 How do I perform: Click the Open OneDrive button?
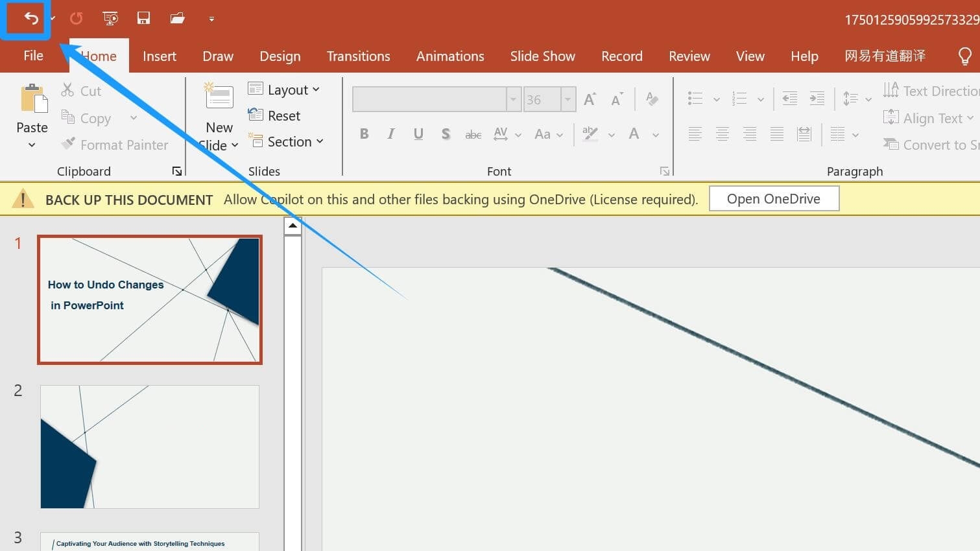773,198
